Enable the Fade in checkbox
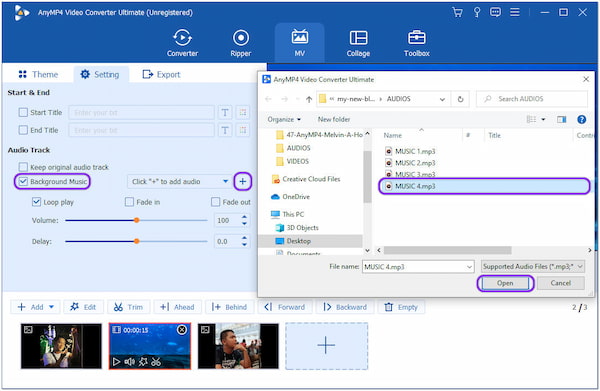Viewport: 600px width, 391px height. [129, 202]
